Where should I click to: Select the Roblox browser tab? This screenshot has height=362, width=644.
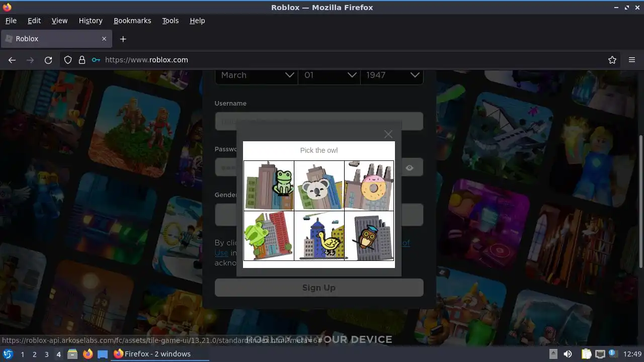point(56,39)
